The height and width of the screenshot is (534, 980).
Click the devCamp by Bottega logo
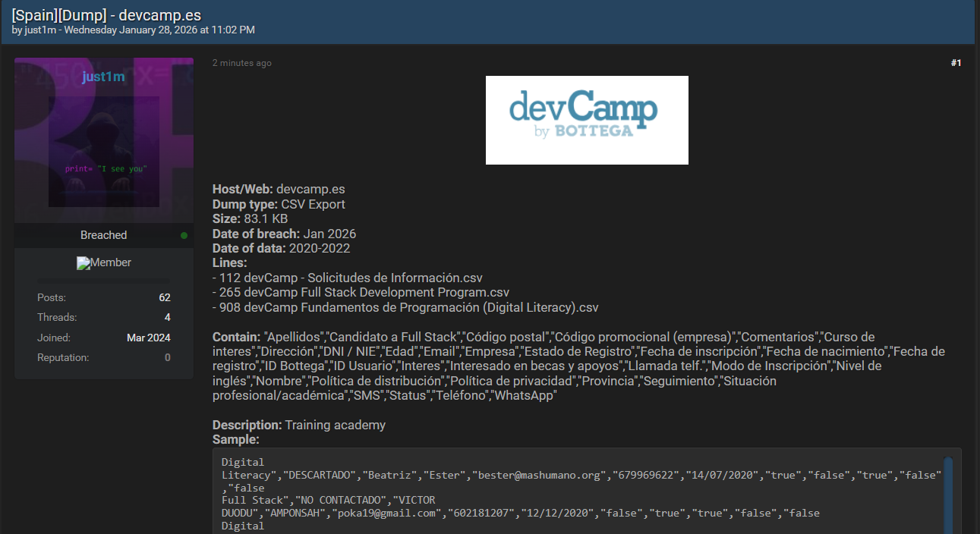(x=587, y=120)
